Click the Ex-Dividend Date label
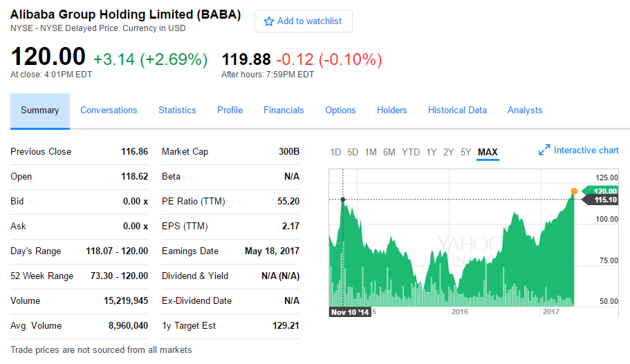 point(196,301)
